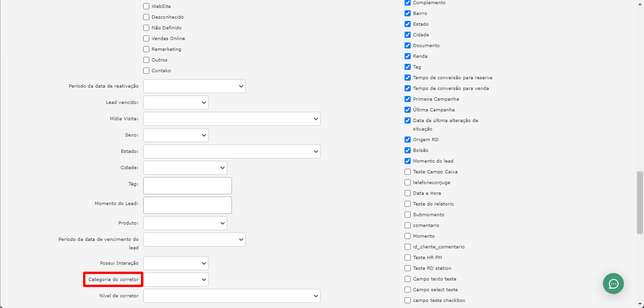Open Período da data de vencimento dropdown
The image size is (644, 308).
(195, 240)
